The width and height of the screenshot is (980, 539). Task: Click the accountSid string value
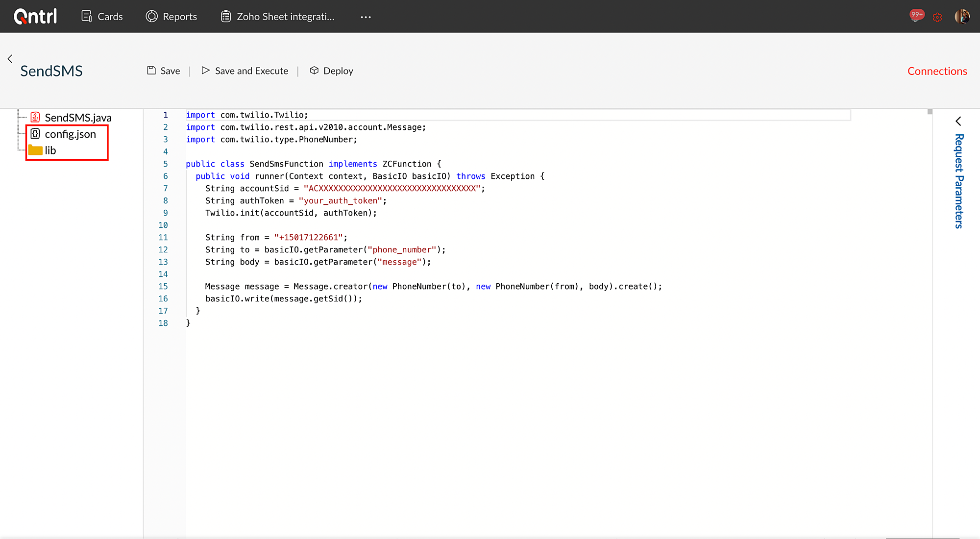point(392,188)
